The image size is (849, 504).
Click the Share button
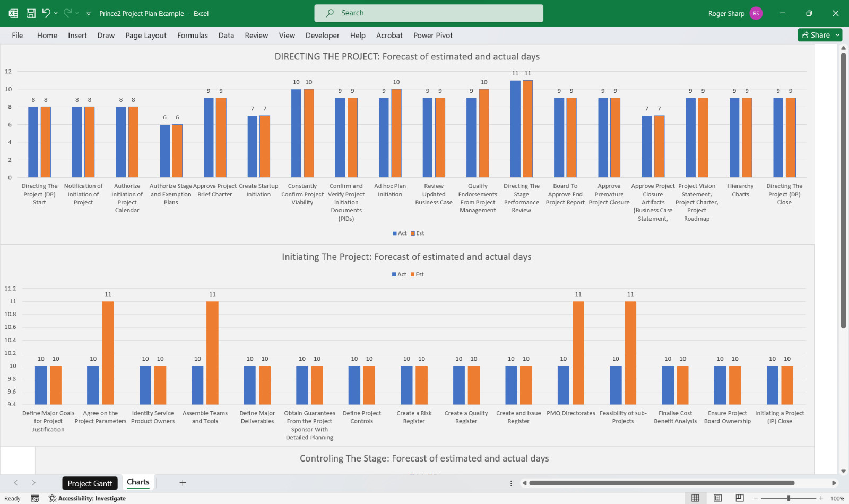click(816, 35)
